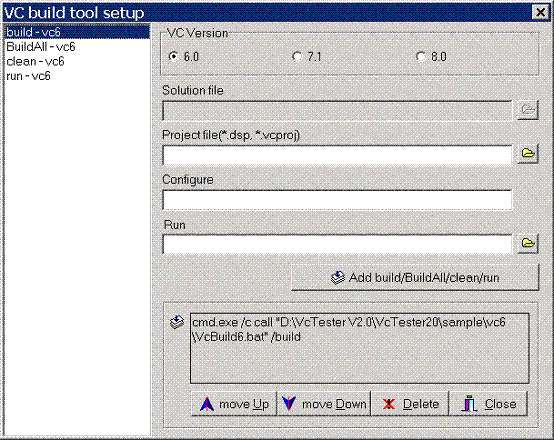Click icon beside the command text box

pos(177,322)
